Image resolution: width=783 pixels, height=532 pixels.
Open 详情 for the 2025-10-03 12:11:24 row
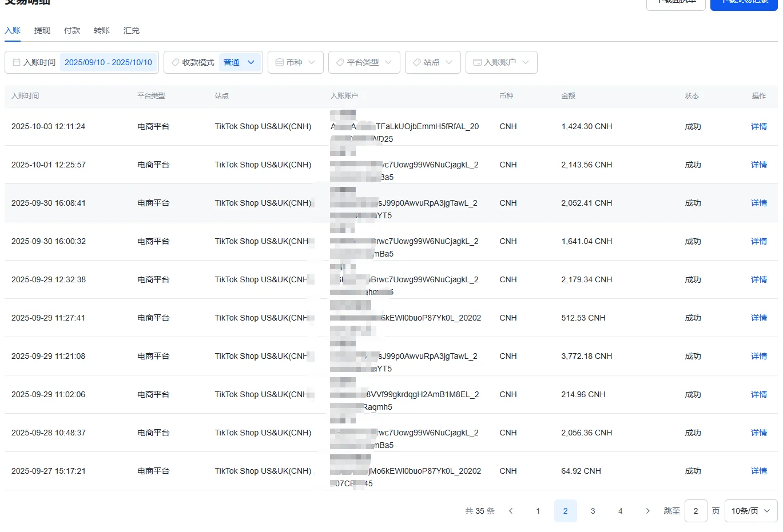[x=759, y=126]
